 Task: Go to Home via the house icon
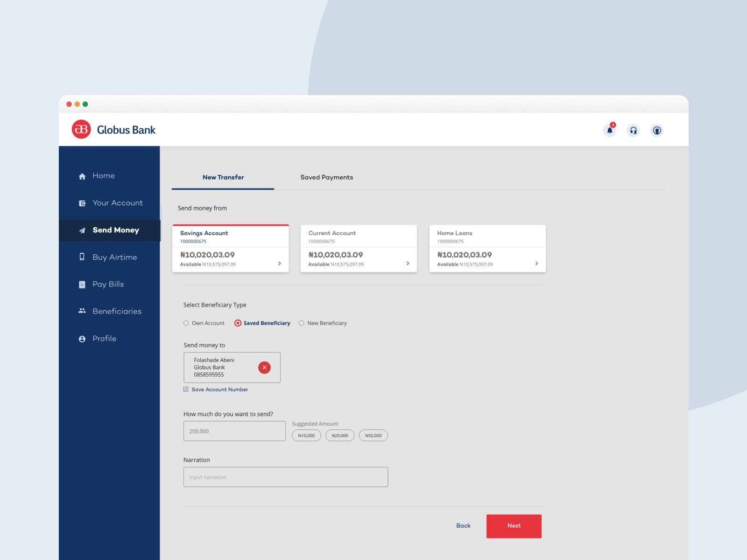[82, 176]
